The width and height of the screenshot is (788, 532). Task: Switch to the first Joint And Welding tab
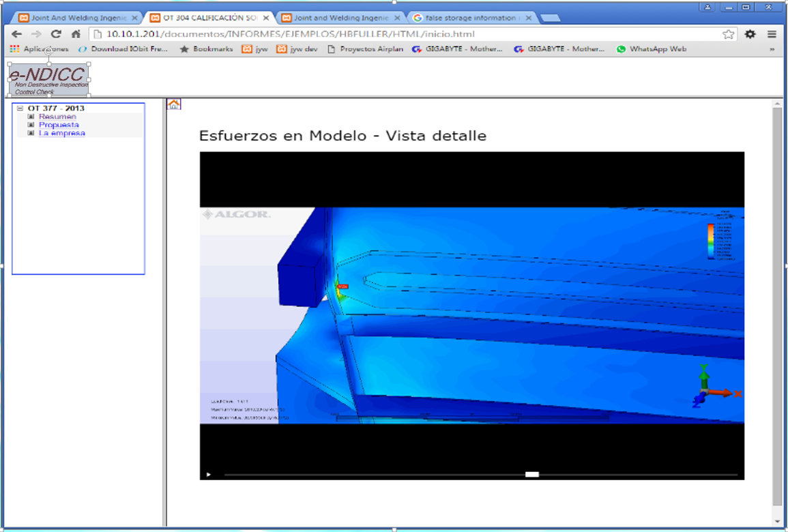[x=78, y=18]
